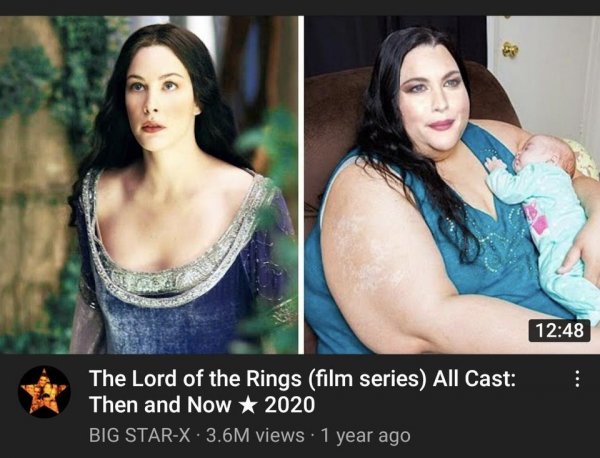The width and height of the screenshot is (600, 458).
Task: Tap the (film series) text in title
Action: tap(367, 379)
